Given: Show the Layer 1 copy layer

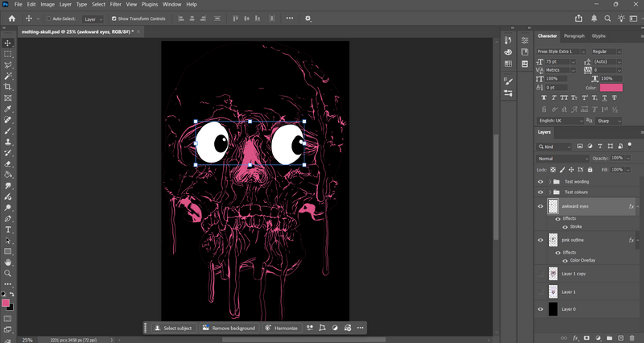Looking at the screenshot, I should 540,274.
